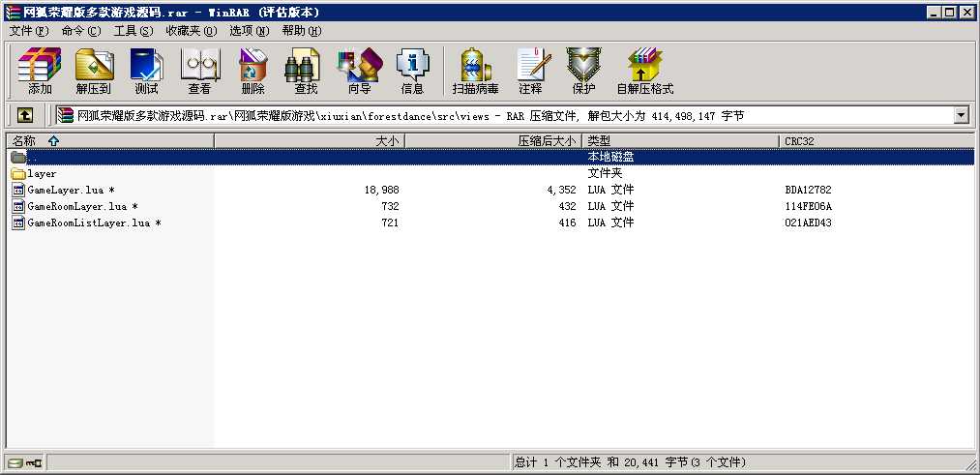This screenshot has width=980, height=475.
Task: Click the GameRoomLayer.lua file icon
Action: (18, 206)
